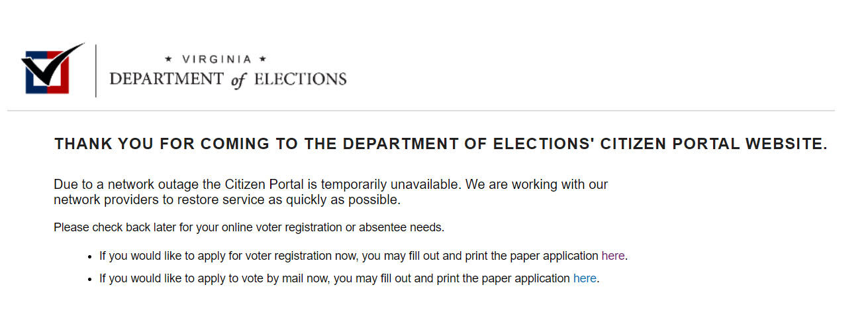Click the word ELECTIONS in the logo

pyautogui.click(x=300, y=80)
